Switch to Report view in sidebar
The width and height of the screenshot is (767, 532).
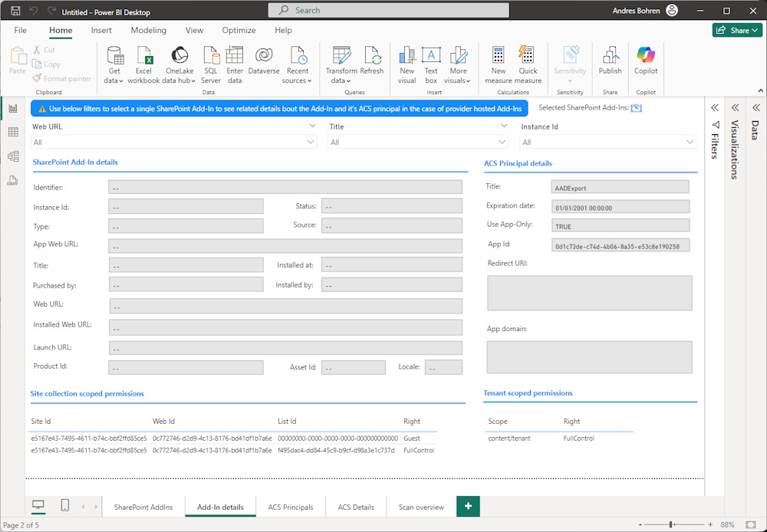click(x=13, y=108)
